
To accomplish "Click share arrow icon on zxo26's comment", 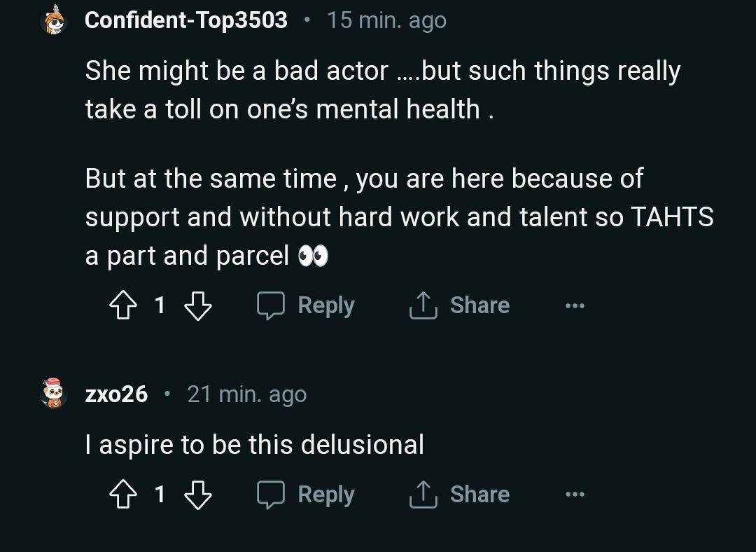I will [x=423, y=495].
